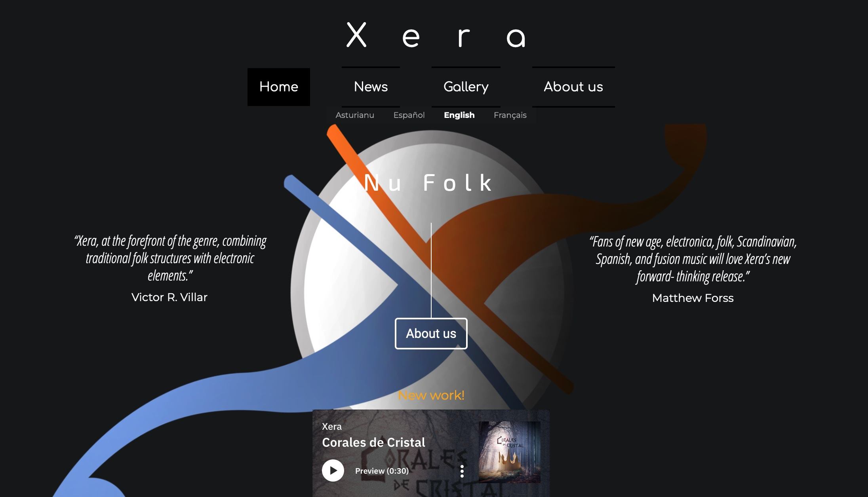Click the Xera artist name in player
Viewport: 868px width, 497px height.
click(x=332, y=427)
